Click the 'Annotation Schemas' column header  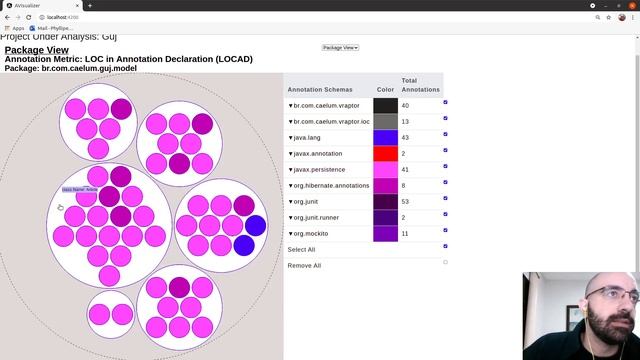(x=320, y=89)
